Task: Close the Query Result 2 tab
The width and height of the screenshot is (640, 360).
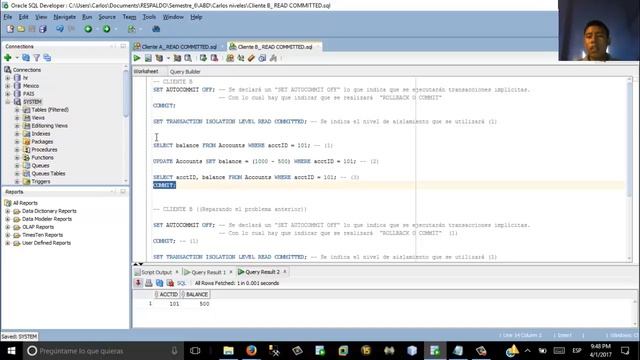Action: point(285,272)
